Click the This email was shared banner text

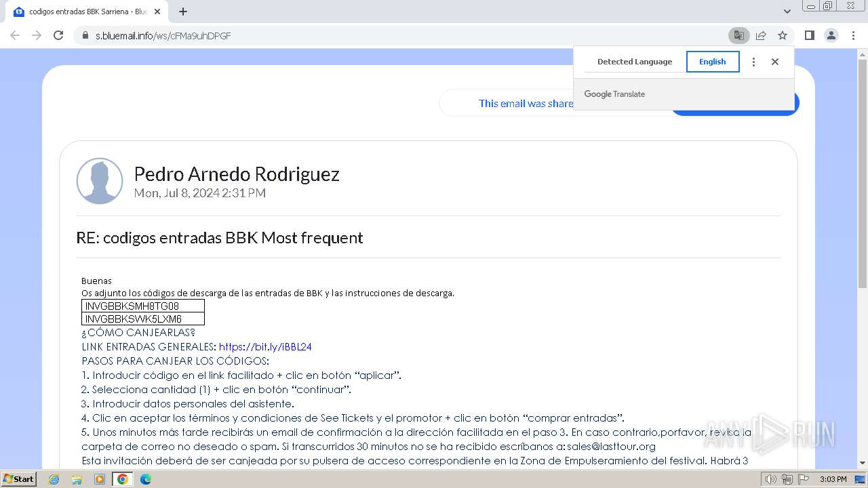click(526, 104)
